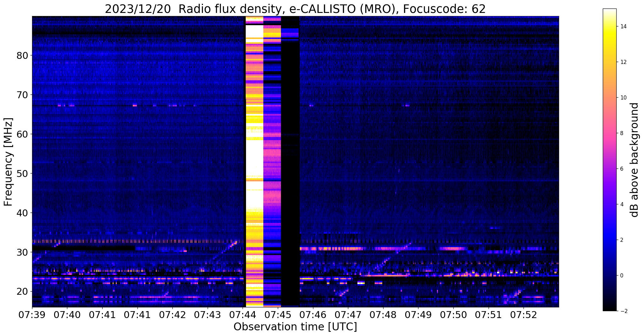The image size is (644, 336).
Task: Click the 07:47 time tick label
Action: click(348, 315)
